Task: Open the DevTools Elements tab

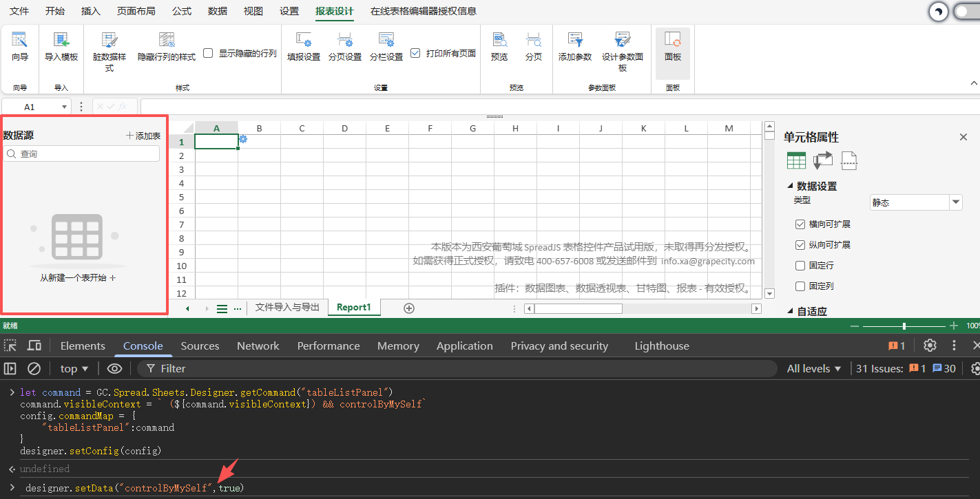Action: [x=83, y=346]
